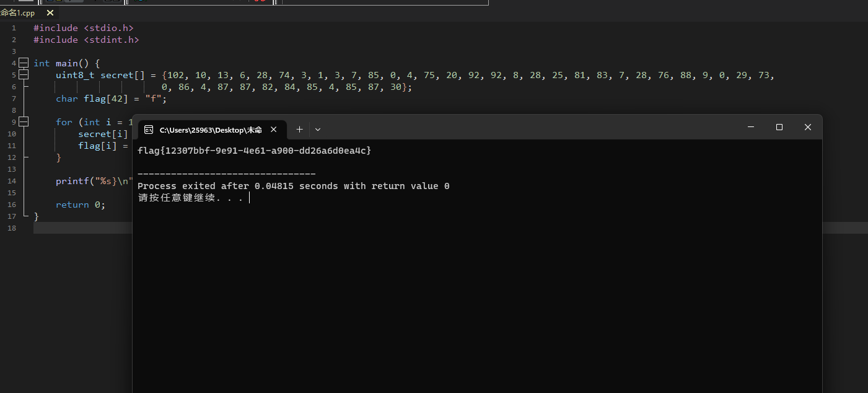Open a new terminal tab with plus
This screenshot has width=868, height=393.
pos(299,130)
